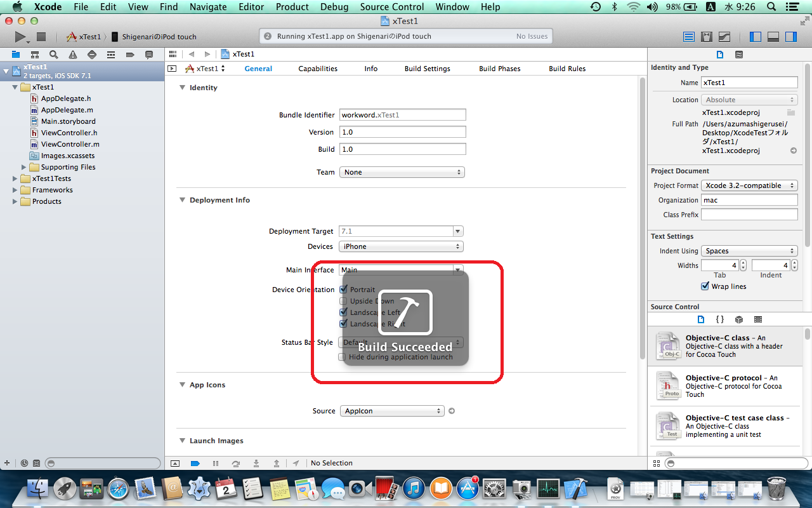The width and height of the screenshot is (812, 508).
Task: Open the Find navigator magnifier icon
Action: pyautogui.click(x=54, y=55)
